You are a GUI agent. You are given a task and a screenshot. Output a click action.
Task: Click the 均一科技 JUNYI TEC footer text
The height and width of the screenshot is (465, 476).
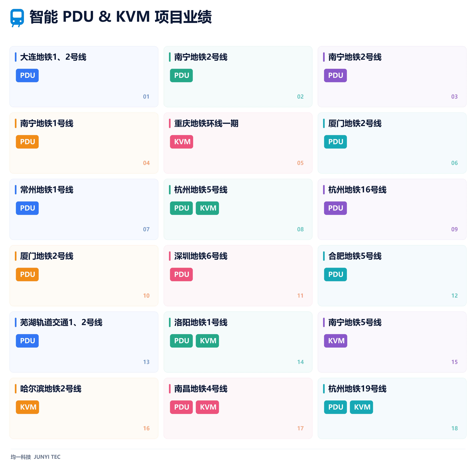coord(35,457)
